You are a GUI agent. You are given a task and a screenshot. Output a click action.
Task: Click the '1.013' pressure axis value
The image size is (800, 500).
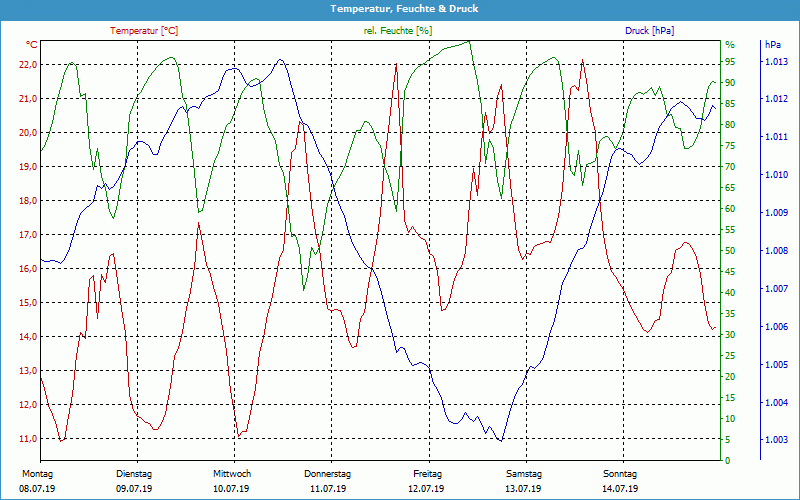[776, 62]
